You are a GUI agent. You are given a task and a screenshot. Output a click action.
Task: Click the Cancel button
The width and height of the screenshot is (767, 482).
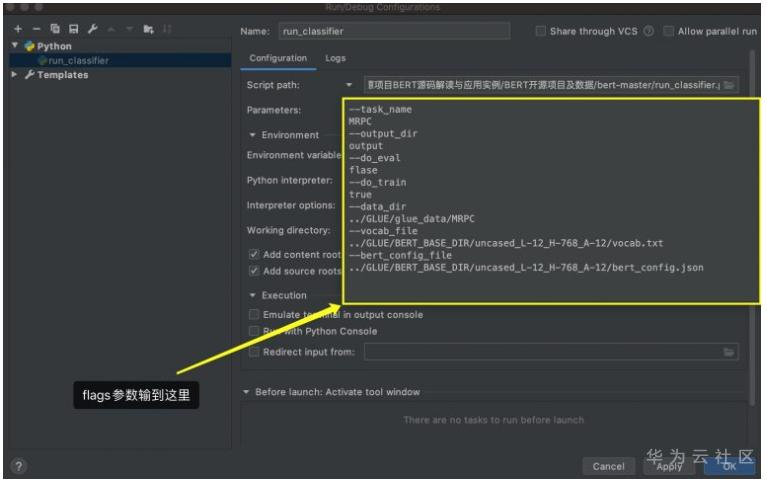coord(609,466)
